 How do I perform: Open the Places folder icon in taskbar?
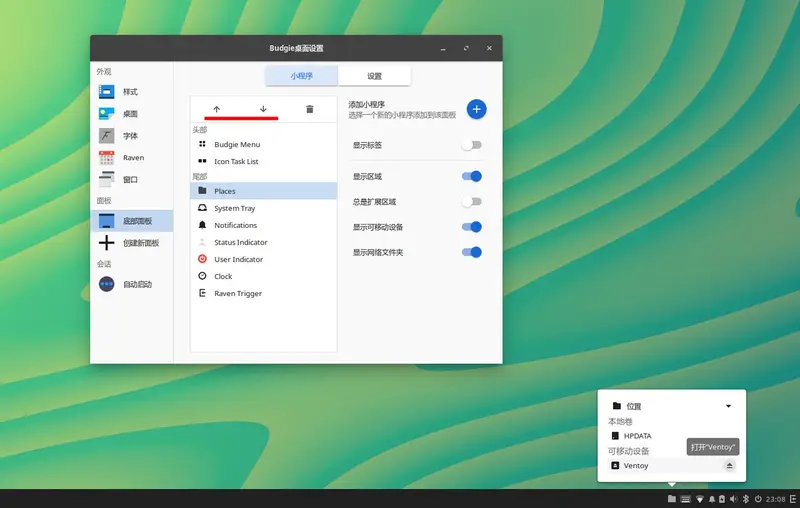click(x=672, y=499)
